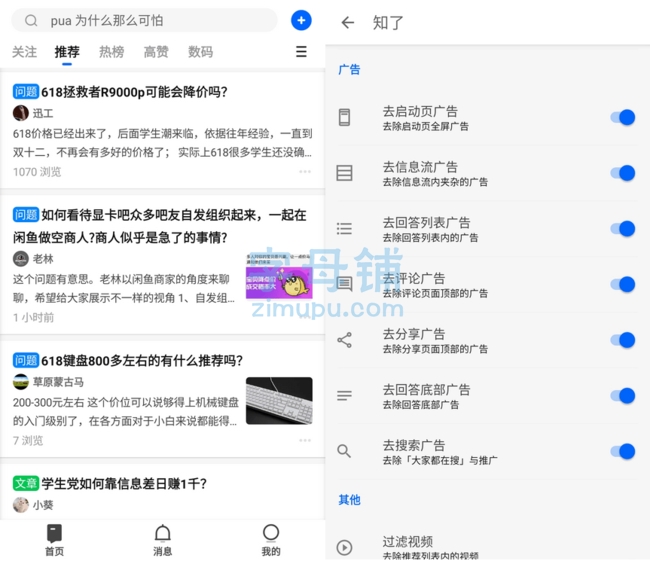Open the purple 闲鱼 thumbnail image
This screenshot has width=650, height=561.
pyautogui.click(x=279, y=277)
